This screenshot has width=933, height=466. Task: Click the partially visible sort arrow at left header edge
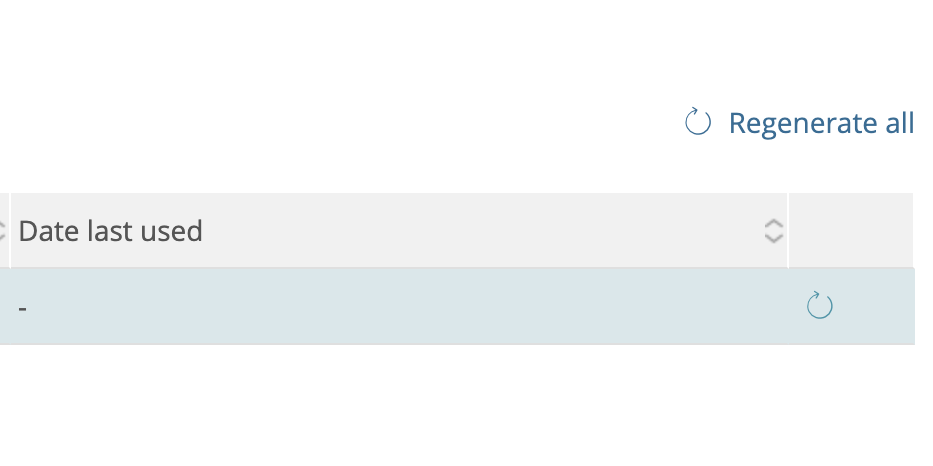(2, 231)
